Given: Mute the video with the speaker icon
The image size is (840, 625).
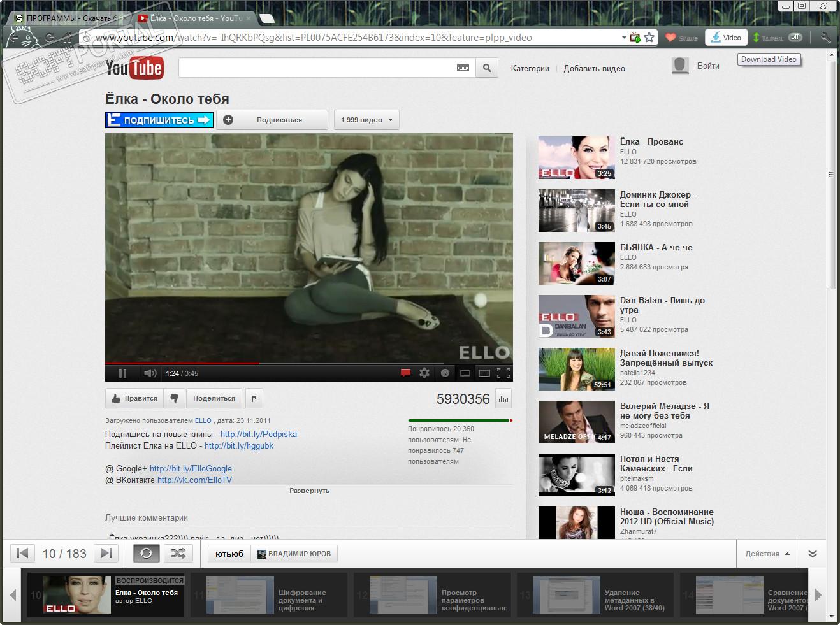Looking at the screenshot, I should (x=150, y=373).
